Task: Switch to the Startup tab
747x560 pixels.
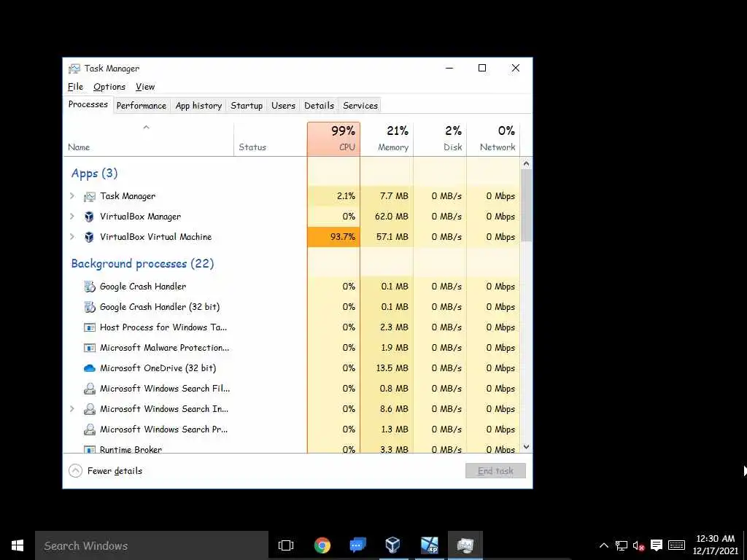Action: tap(247, 106)
